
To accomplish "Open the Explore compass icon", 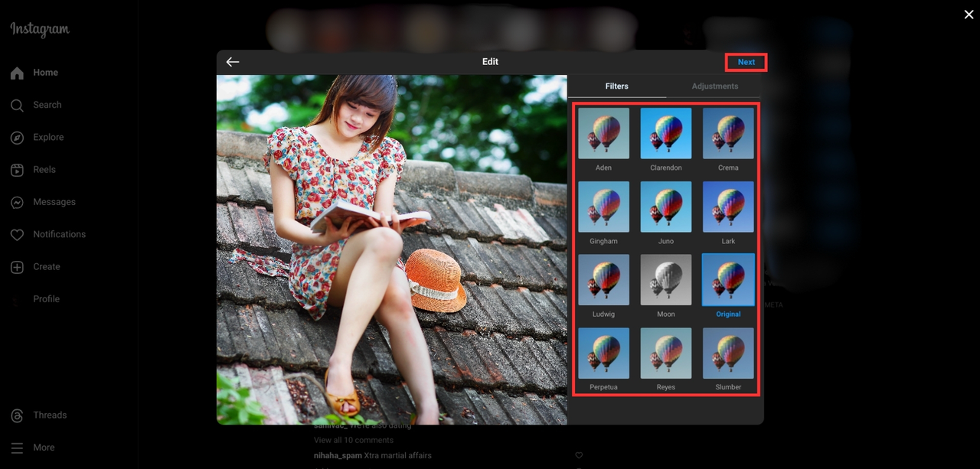I will [x=17, y=138].
